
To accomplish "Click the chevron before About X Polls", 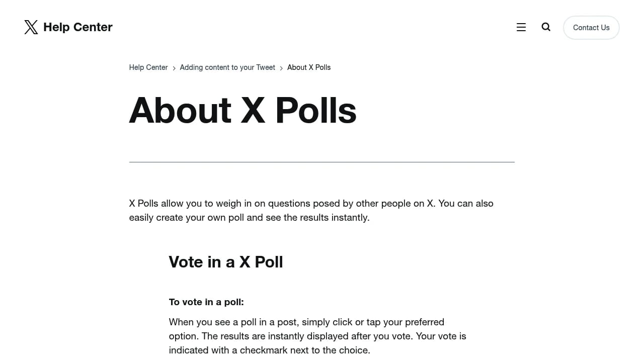I will (x=281, y=67).
